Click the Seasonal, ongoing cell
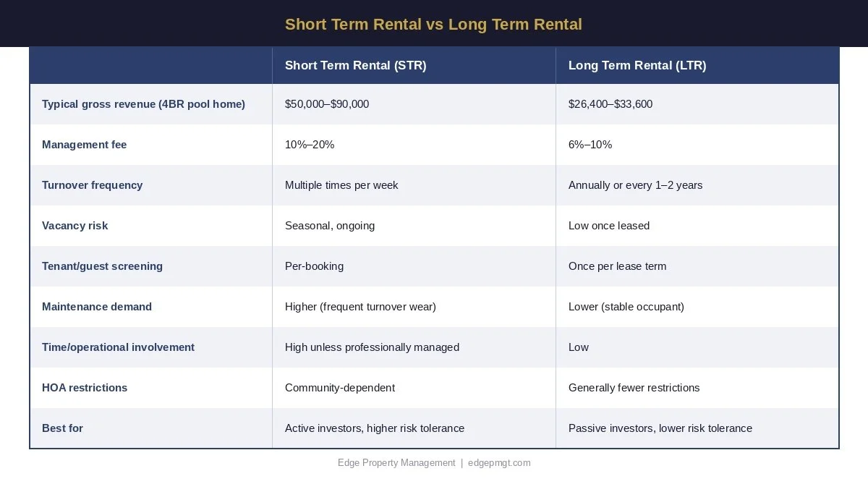The image size is (868, 492). click(414, 226)
